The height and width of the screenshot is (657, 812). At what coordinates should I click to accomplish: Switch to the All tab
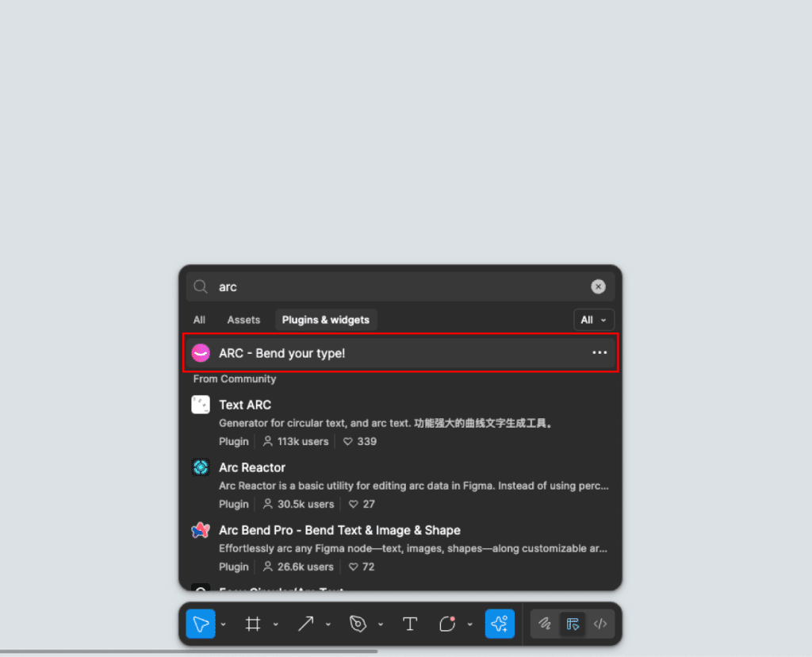tap(199, 321)
